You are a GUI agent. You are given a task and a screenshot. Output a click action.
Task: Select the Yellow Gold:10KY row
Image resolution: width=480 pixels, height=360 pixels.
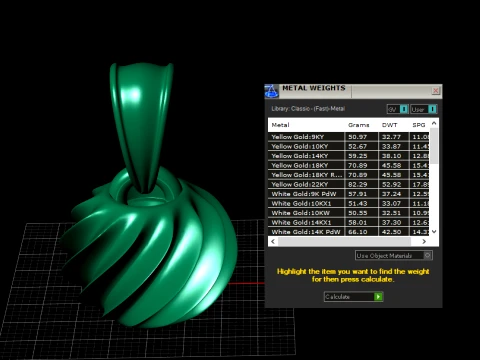coord(349,146)
